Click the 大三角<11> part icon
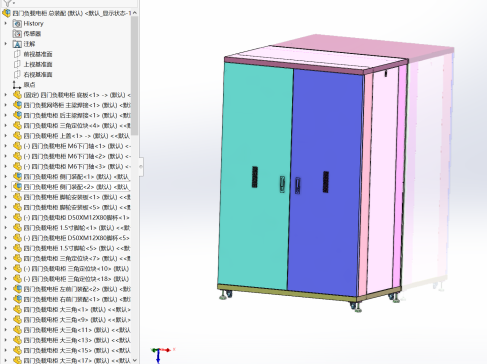The height and width of the screenshot is (364, 487). click(x=17, y=330)
